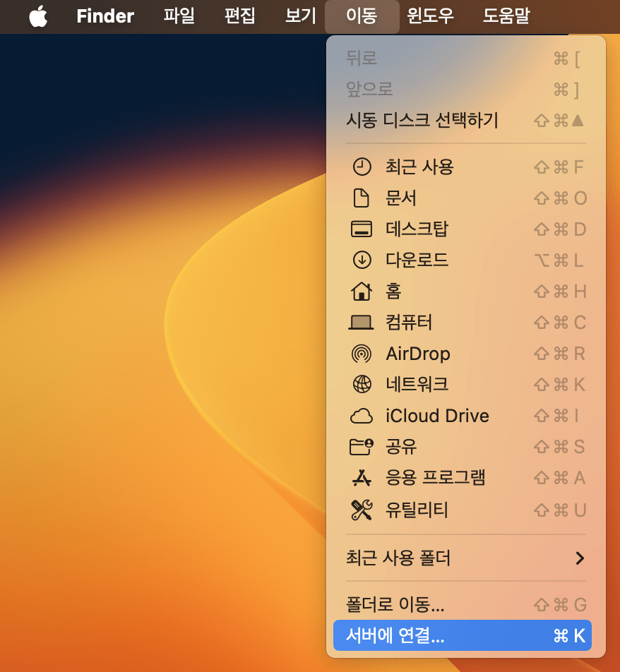Open the 윈도우 menu
Viewport: 620px width, 672px height.
pos(431,16)
